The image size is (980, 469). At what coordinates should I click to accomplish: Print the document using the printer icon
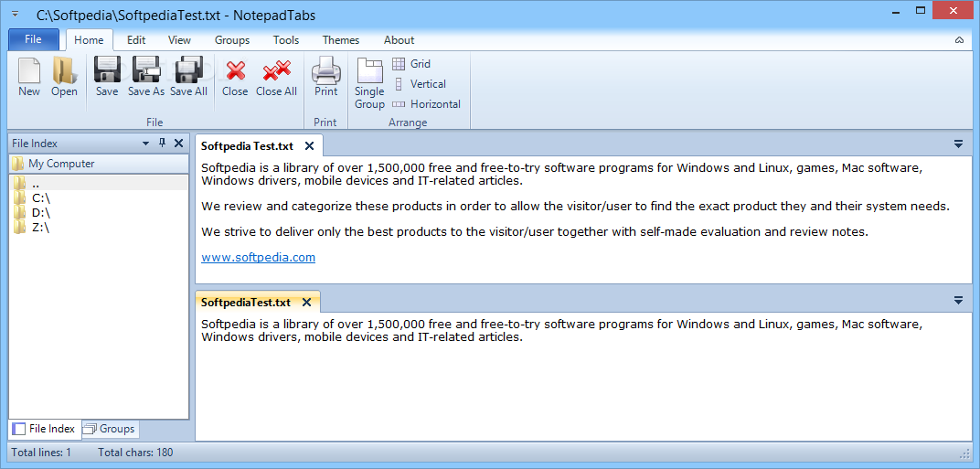(325, 77)
